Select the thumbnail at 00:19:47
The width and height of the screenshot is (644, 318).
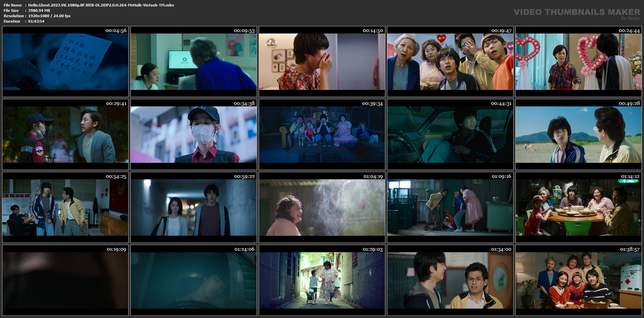click(450, 62)
